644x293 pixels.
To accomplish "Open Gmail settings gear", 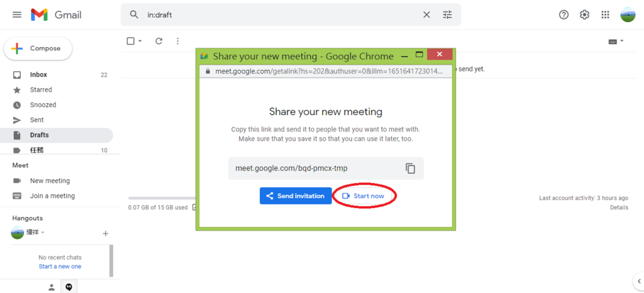I will tap(584, 14).
